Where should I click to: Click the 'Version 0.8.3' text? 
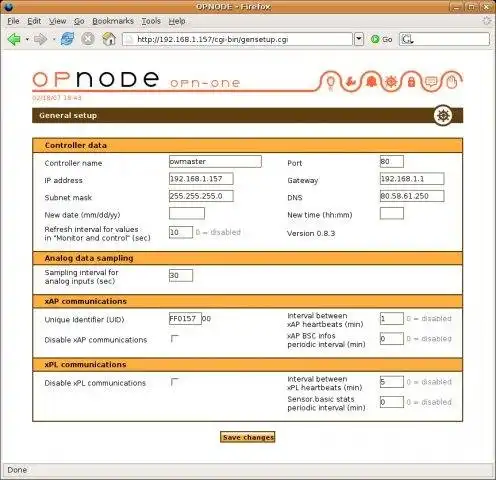[311, 233]
